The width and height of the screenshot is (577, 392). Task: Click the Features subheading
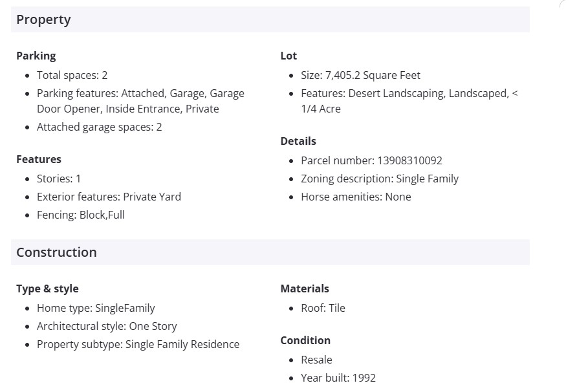tap(39, 159)
